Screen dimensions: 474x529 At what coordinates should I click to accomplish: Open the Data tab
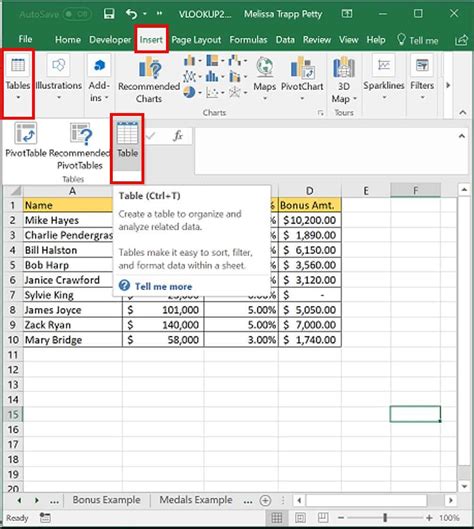pos(285,40)
